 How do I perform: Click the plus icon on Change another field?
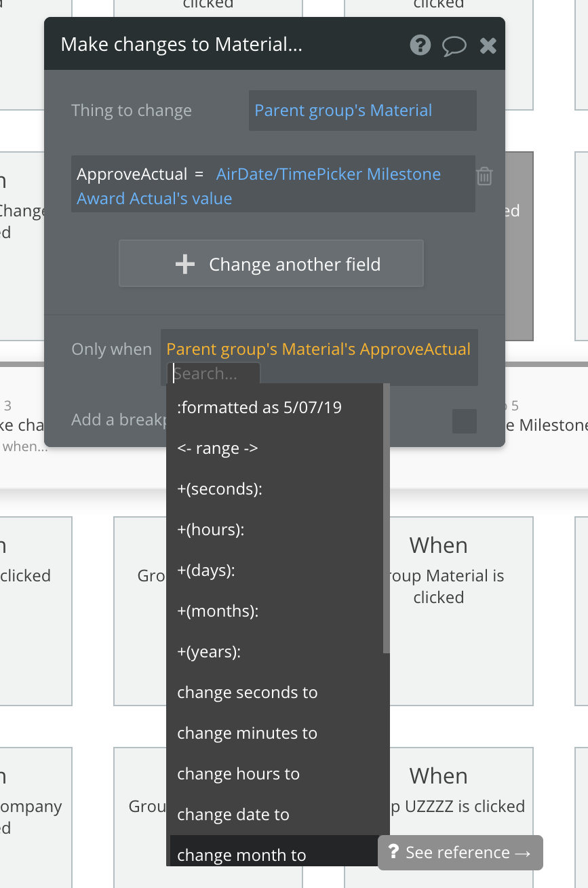click(184, 264)
